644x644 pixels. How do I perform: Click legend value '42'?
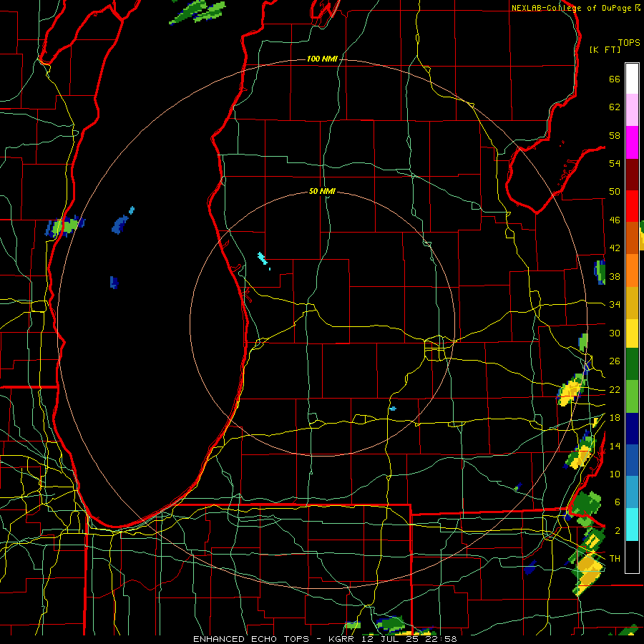615,248
